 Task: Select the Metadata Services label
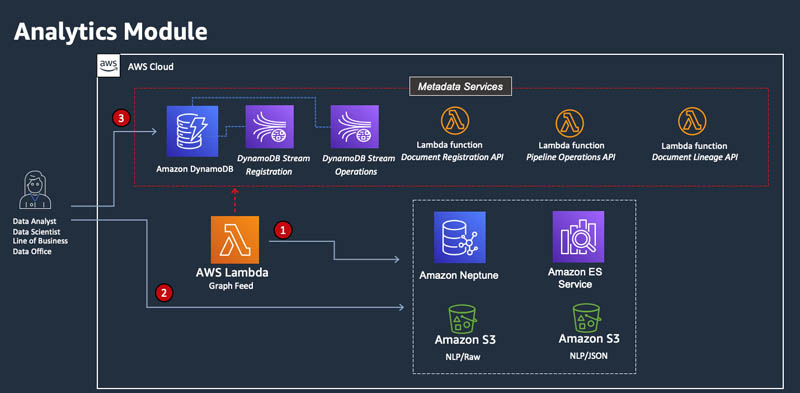[461, 86]
